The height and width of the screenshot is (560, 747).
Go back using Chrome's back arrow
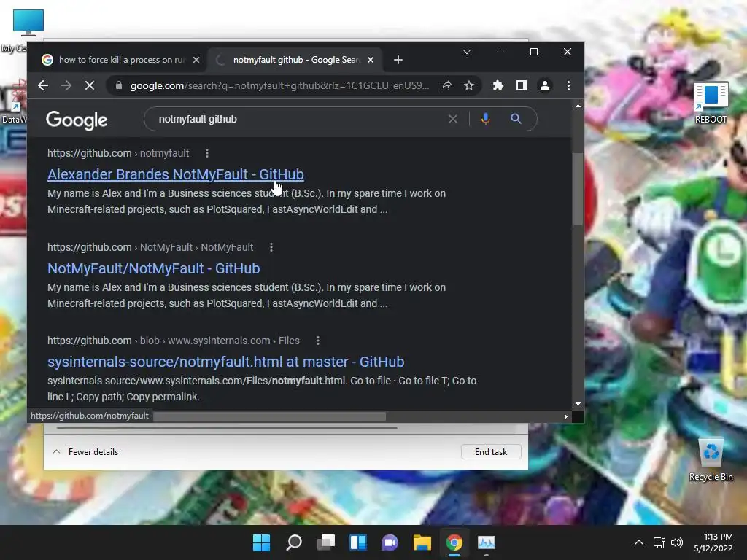point(43,86)
